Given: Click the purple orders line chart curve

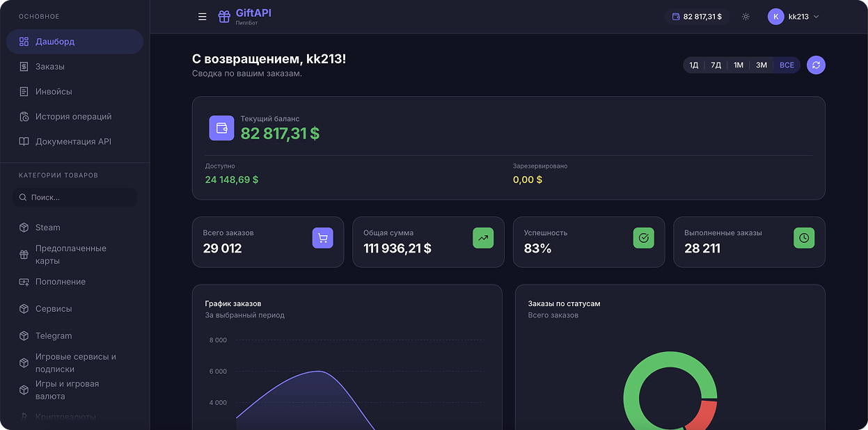Looking at the screenshot, I should pos(319,372).
